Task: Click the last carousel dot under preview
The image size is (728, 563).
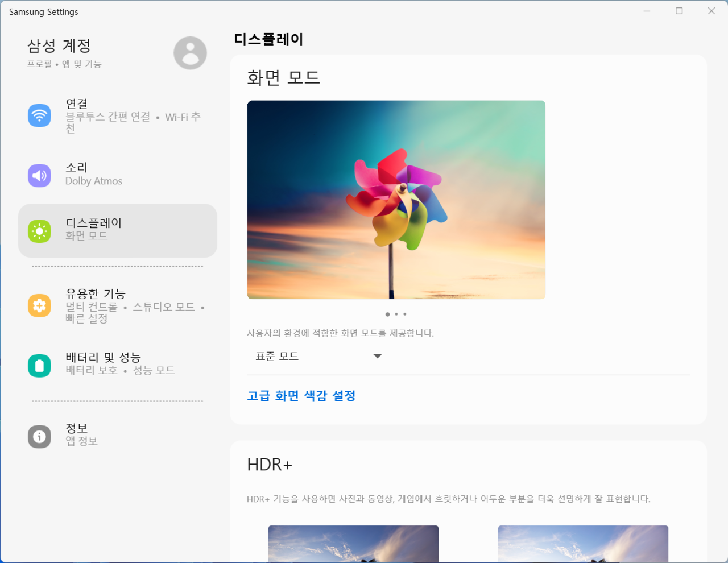Action: pos(405,314)
